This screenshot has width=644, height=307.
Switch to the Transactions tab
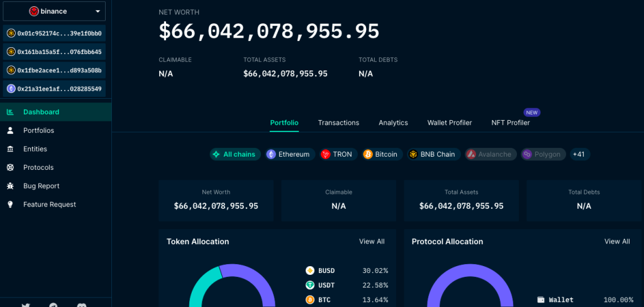[x=338, y=123]
